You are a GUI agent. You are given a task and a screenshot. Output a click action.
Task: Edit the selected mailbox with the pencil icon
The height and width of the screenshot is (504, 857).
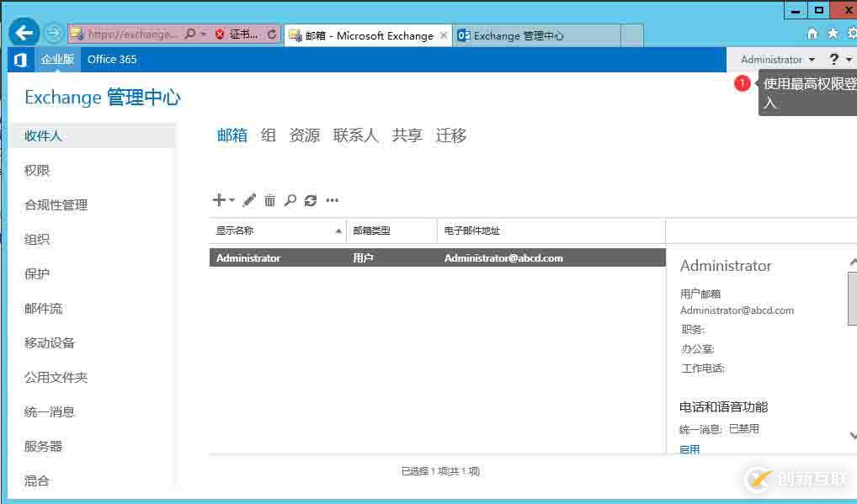coord(249,200)
